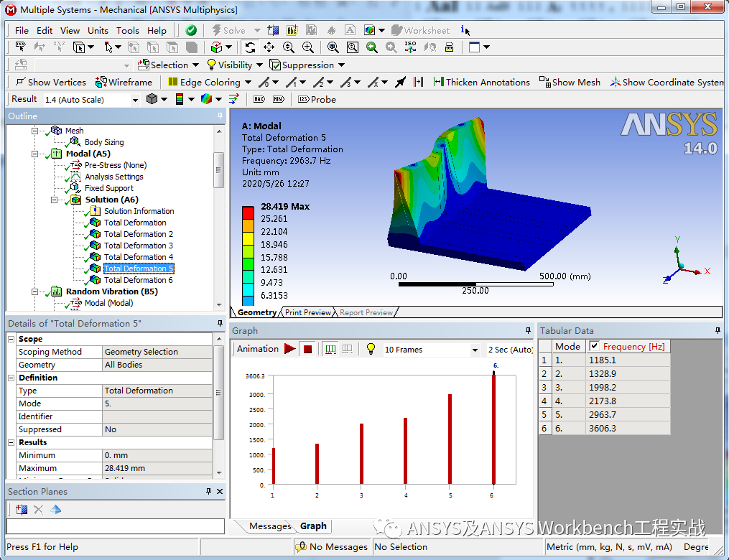Click the green legend color band
This screenshot has width=729, height=560.
click(248, 263)
